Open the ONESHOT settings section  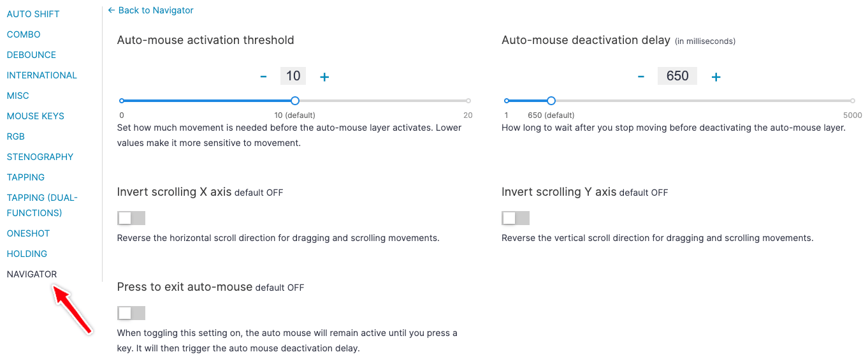coord(28,233)
